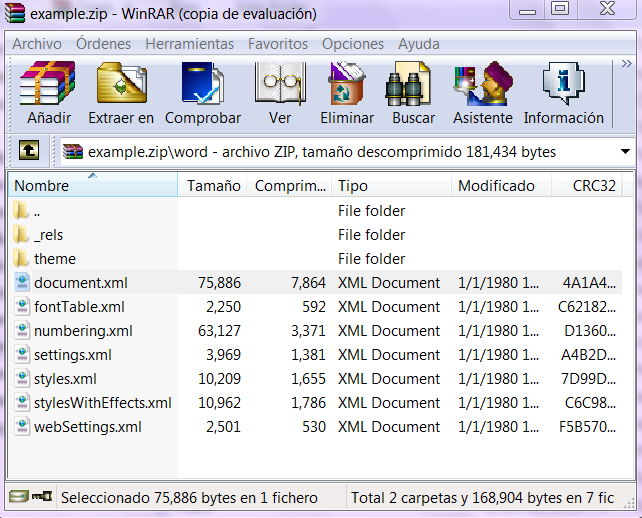The image size is (642, 518).
Task: Click the Comprobar archive icon
Action: [x=203, y=83]
